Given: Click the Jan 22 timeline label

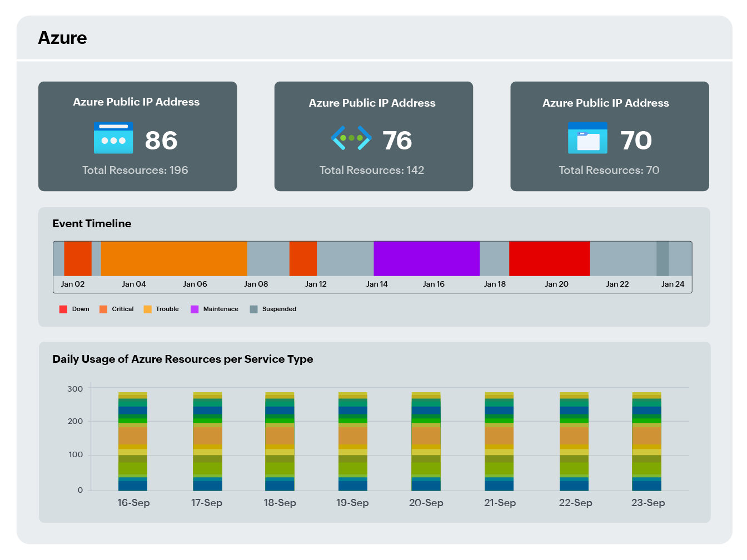Looking at the screenshot, I should point(617,284).
